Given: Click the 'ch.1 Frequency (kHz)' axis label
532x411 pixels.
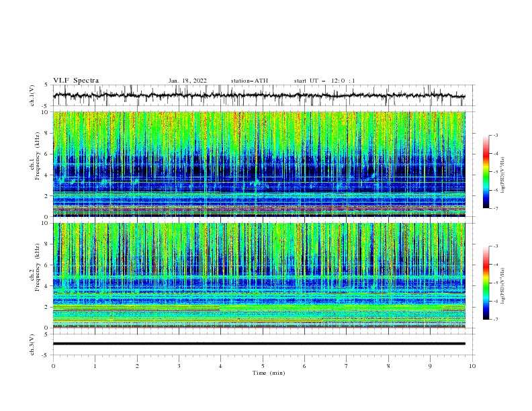Looking at the screenshot, I should [x=35, y=155].
